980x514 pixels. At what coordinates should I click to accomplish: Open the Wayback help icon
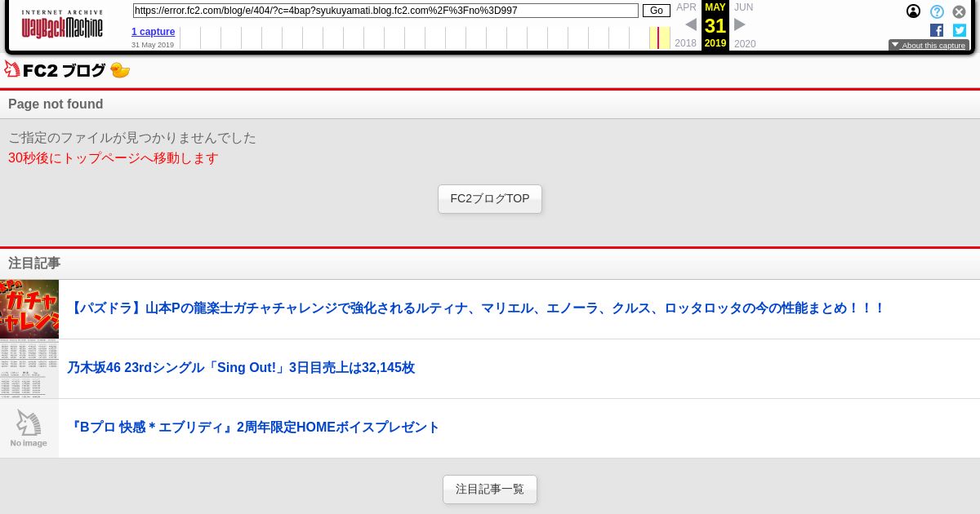click(937, 11)
